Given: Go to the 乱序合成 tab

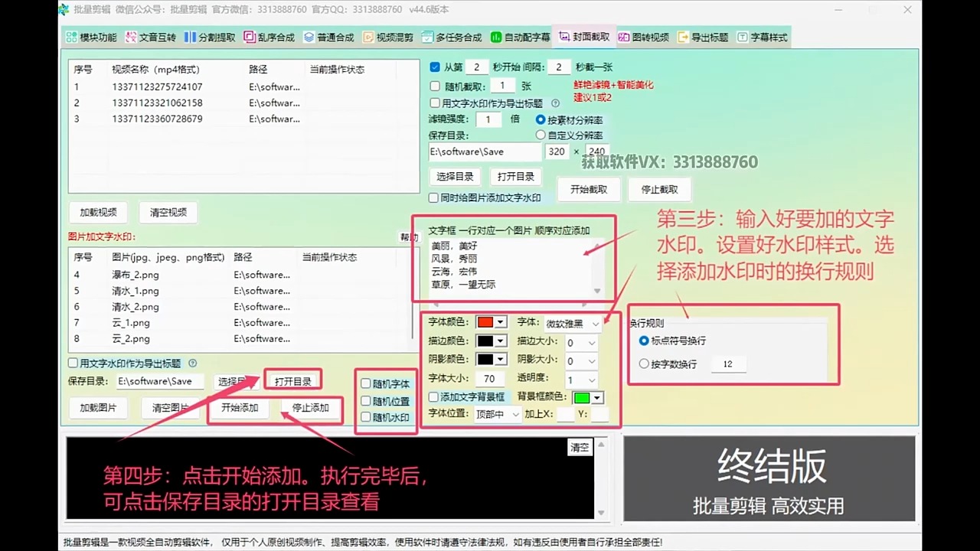Looking at the screenshot, I should [269, 37].
